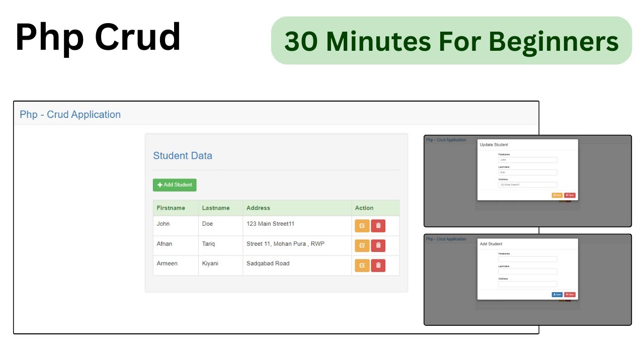Click the '30 Minutes For Beginners' green banner
The height and width of the screenshot is (362, 644).
451,41
